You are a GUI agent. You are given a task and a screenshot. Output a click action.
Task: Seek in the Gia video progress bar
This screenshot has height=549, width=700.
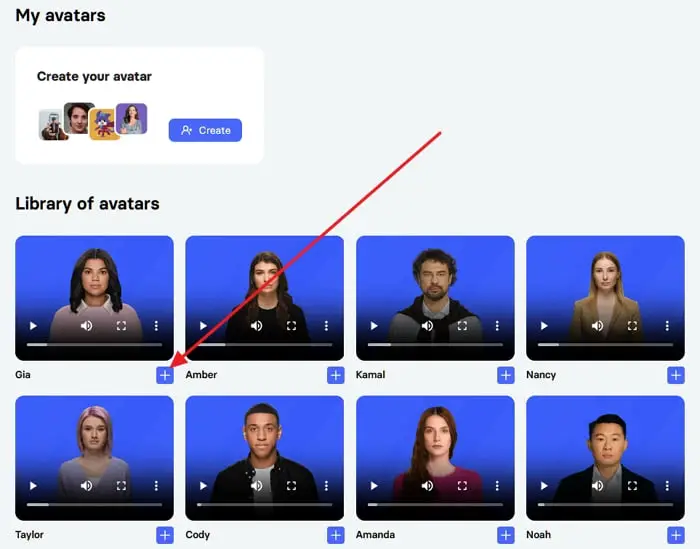click(x=94, y=345)
